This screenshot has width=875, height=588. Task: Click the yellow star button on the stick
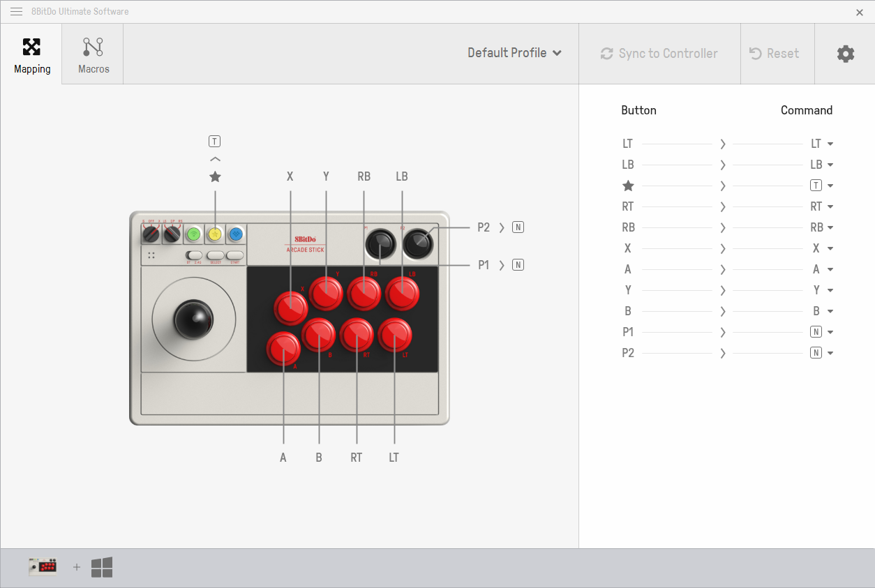pos(215,234)
